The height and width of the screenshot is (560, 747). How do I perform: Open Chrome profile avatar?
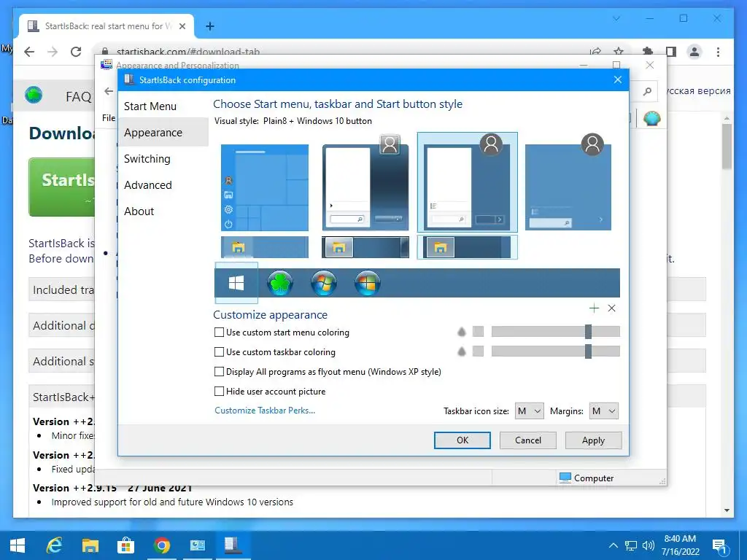pyautogui.click(x=694, y=52)
